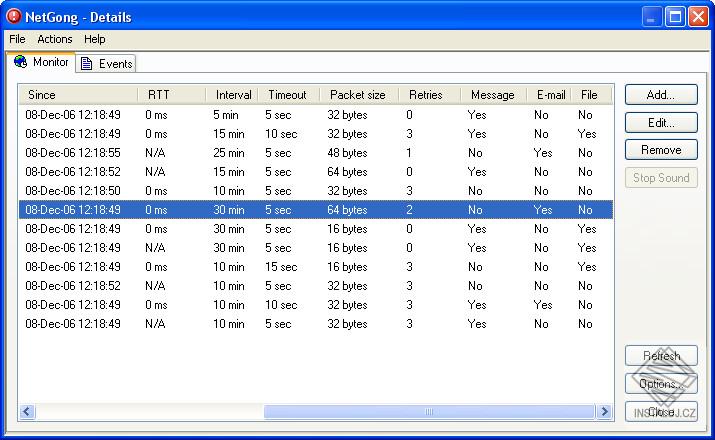Screen dimensions: 715x440
Task: Click the horizontal scrollbar right arrow
Action: click(x=604, y=411)
